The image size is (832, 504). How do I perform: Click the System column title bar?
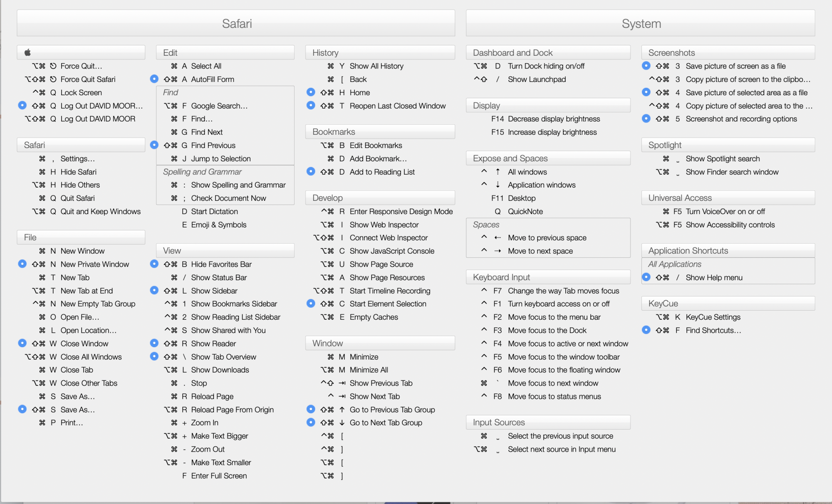click(640, 23)
